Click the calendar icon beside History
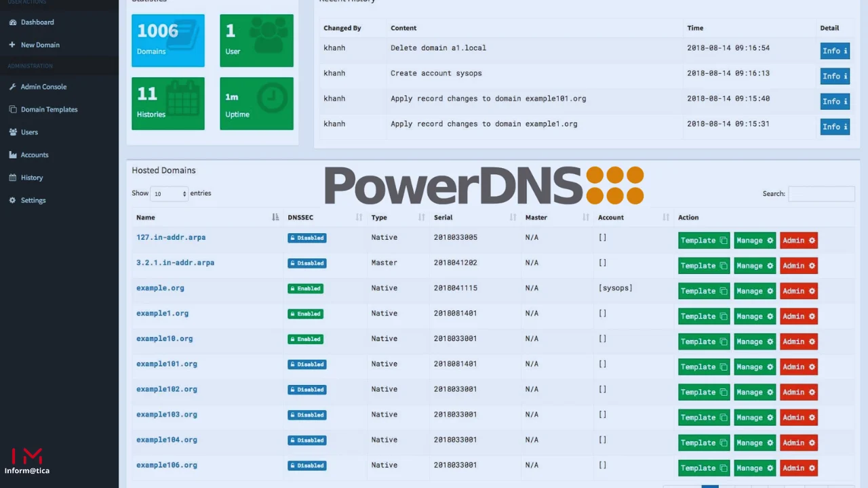 [12, 178]
